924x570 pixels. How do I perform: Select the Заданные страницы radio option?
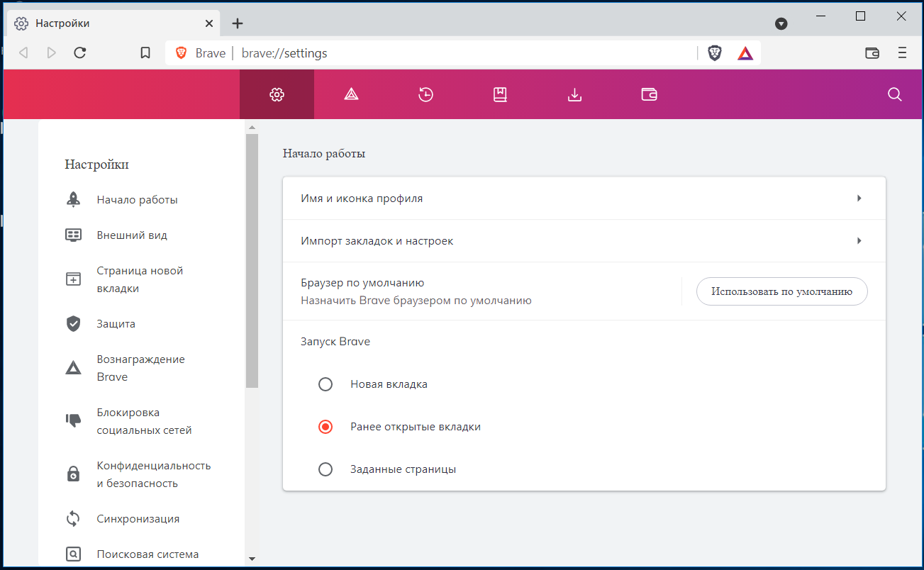click(325, 469)
